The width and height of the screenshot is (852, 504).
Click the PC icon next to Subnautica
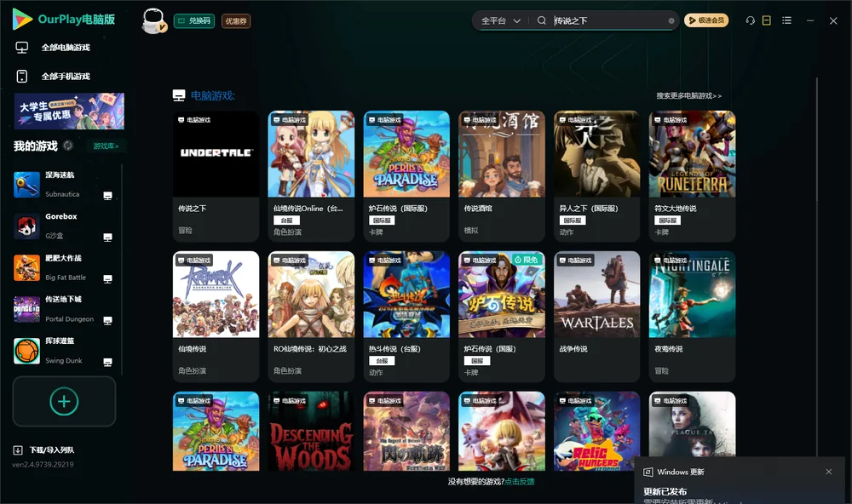[107, 196]
